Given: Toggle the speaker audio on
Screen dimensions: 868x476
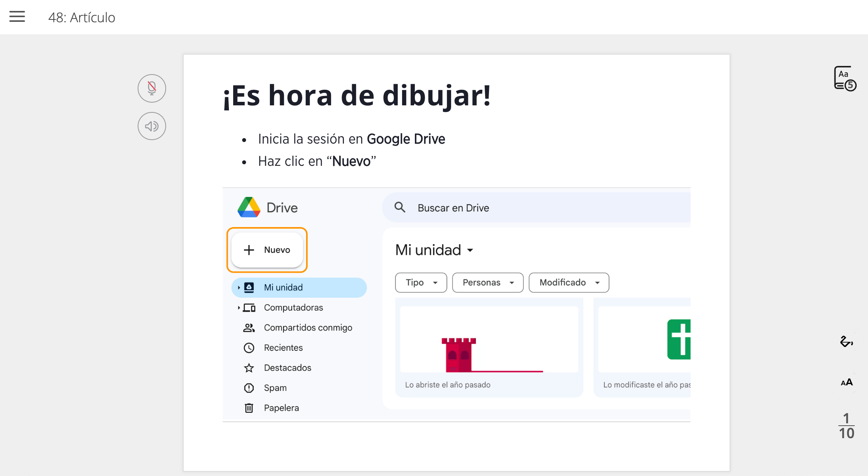Looking at the screenshot, I should [152, 126].
